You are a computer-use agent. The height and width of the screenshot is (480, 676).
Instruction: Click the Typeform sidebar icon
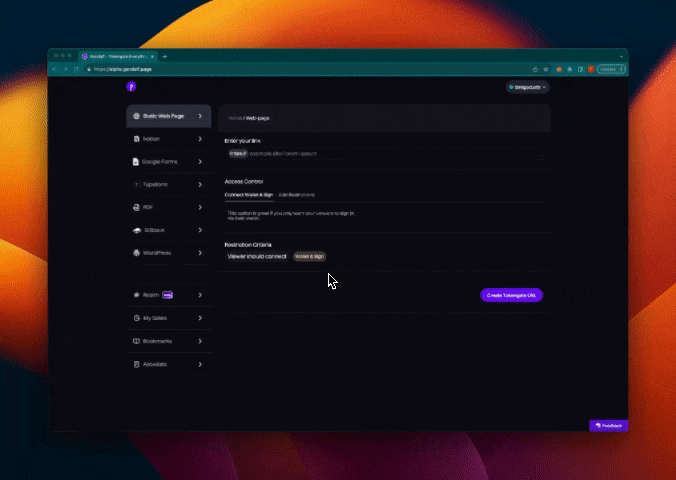coord(136,185)
